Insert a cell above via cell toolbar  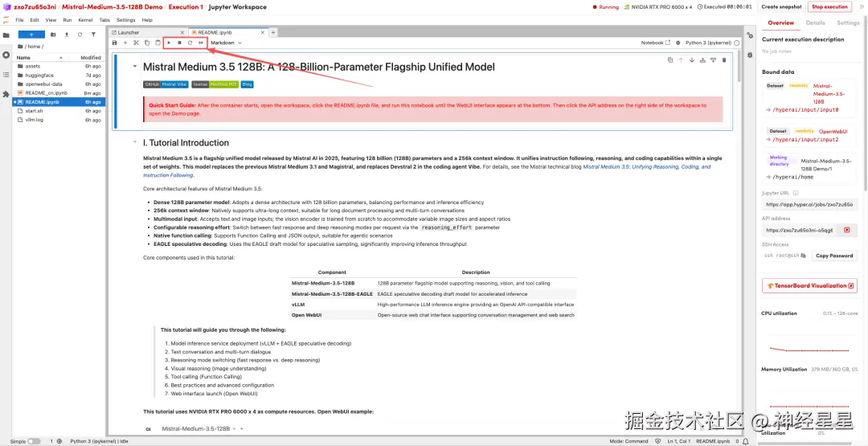click(x=702, y=59)
